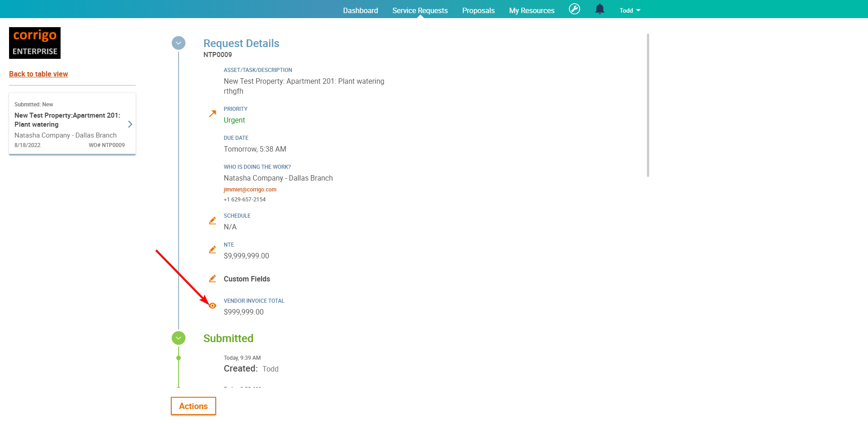Open the Proposals page
This screenshot has width=868, height=424.
coord(478,10)
